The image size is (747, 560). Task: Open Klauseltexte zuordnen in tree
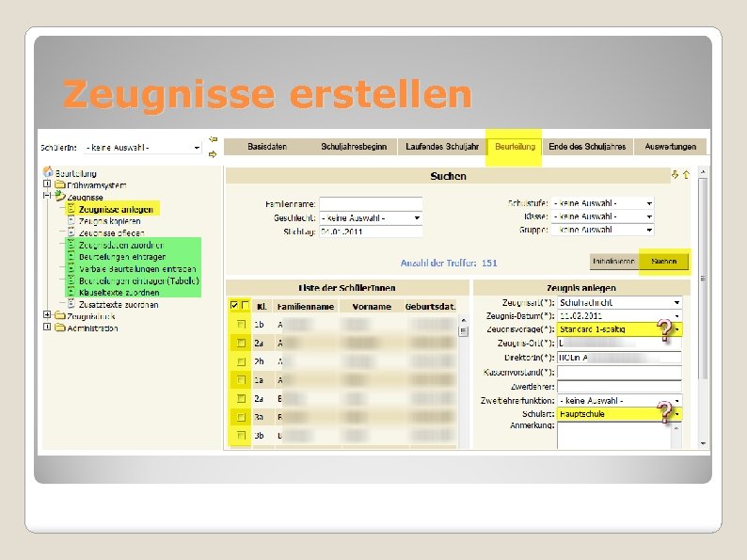pyautogui.click(x=119, y=293)
